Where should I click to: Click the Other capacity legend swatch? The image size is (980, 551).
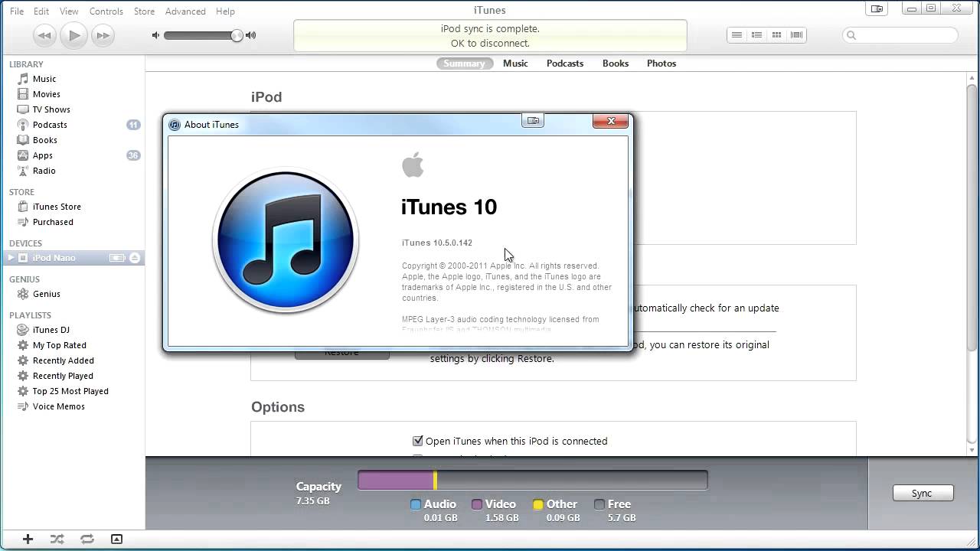[538, 504]
